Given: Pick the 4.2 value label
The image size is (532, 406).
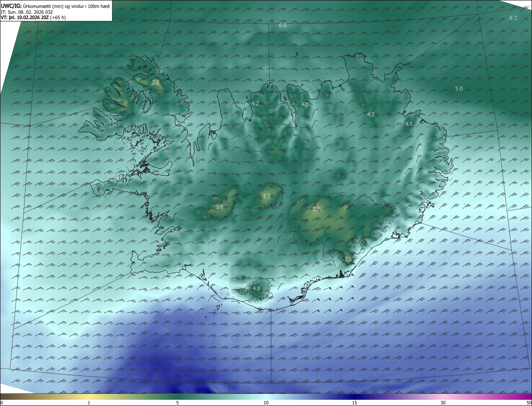Looking at the screenshot, I should point(255,104).
